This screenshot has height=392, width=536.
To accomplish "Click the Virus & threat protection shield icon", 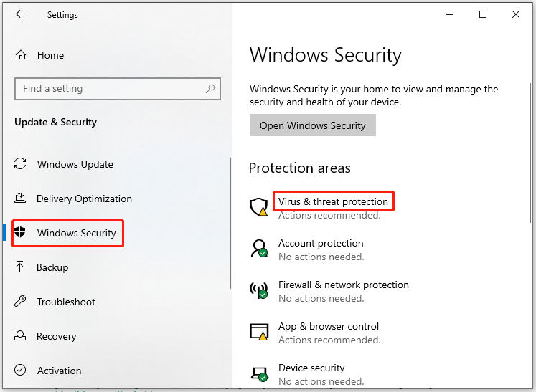I will (x=258, y=208).
